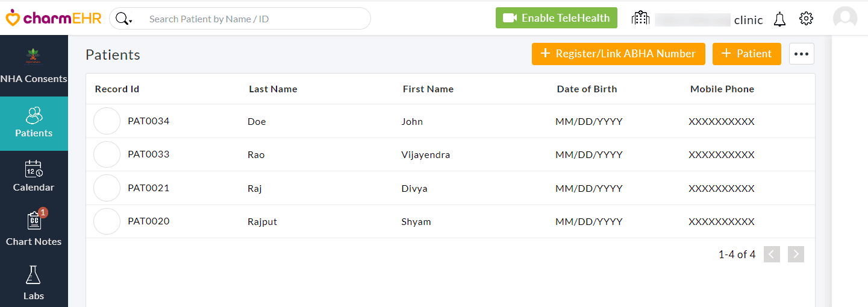Click the date of birth for John Doe
The image size is (868, 307).
(589, 122)
